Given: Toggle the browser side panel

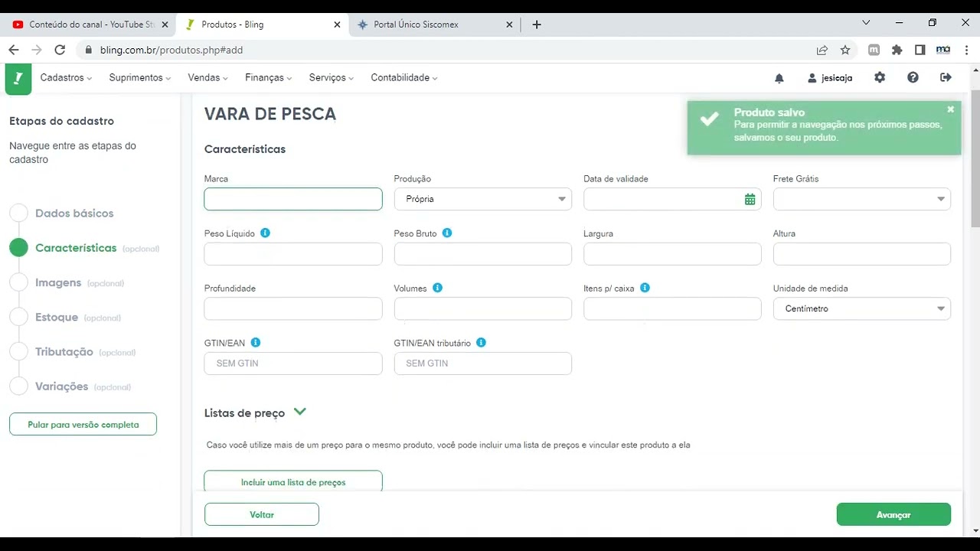Looking at the screenshot, I should coord(920,50).
